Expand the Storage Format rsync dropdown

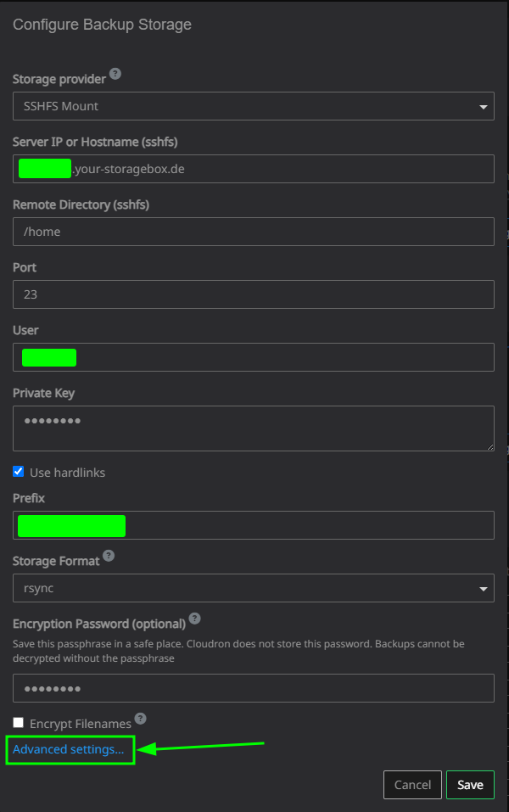(x=253, y=587)
